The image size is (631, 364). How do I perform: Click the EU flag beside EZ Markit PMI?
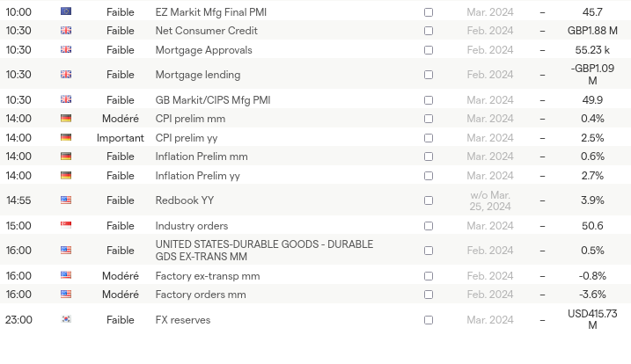66,11
